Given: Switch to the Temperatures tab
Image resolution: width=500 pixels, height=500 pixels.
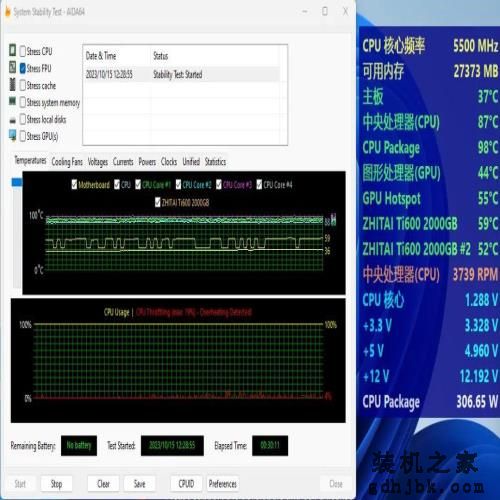Looking at the screenshot, I should point(30,161).
